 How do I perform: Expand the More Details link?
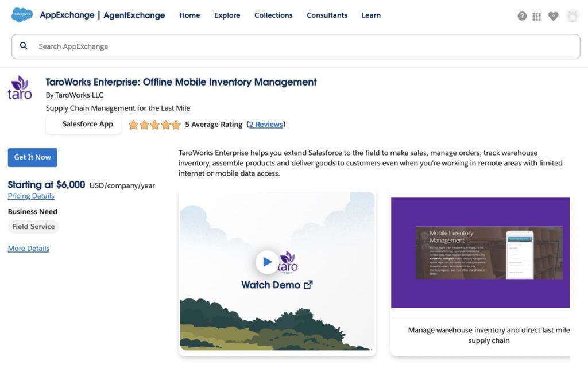point(29,249)
